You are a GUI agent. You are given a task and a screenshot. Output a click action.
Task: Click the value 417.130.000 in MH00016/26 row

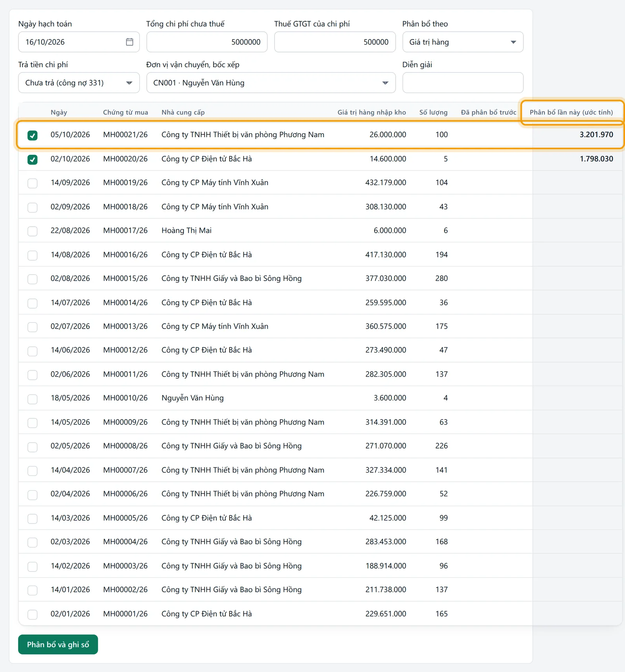coord(386,254)
